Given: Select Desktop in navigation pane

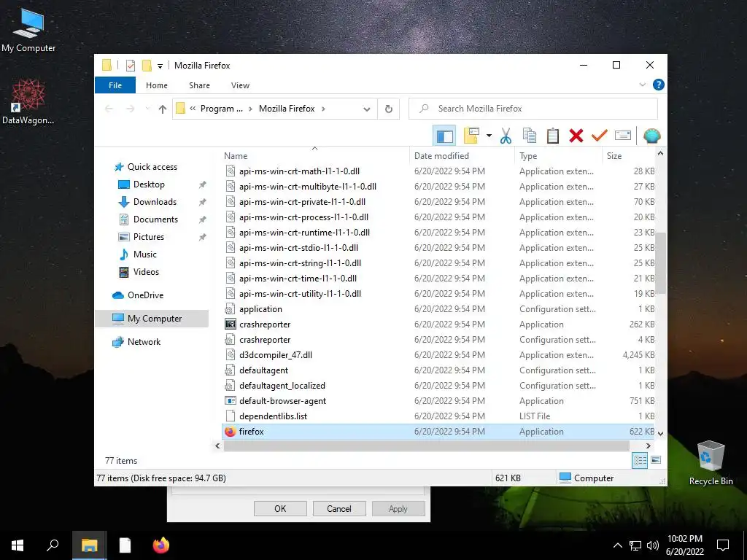Looking at the screenshot, I should click(x=149, y=184).
